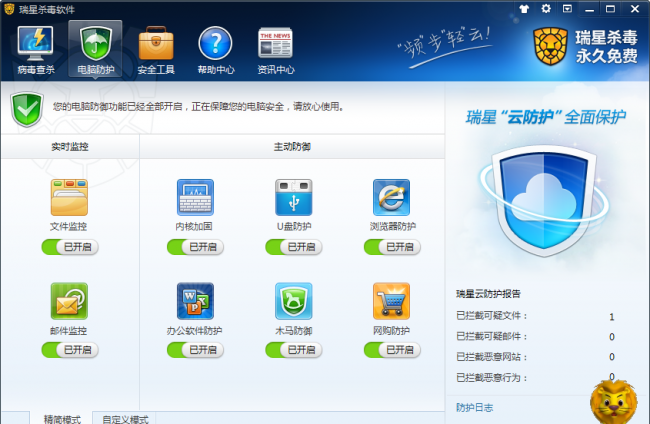Toggle 木马防御 switch off
Screen dimensions: 650x424
(294, 350)
